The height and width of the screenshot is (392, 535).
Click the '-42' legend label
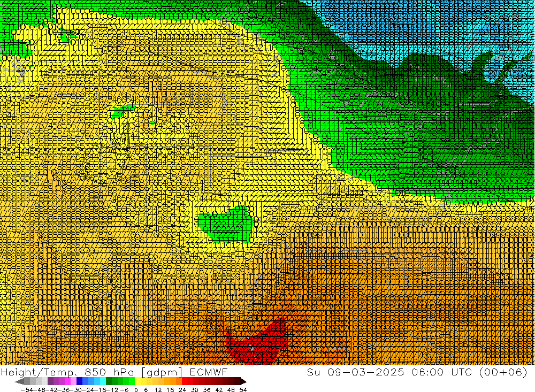[x=51, y=390]
